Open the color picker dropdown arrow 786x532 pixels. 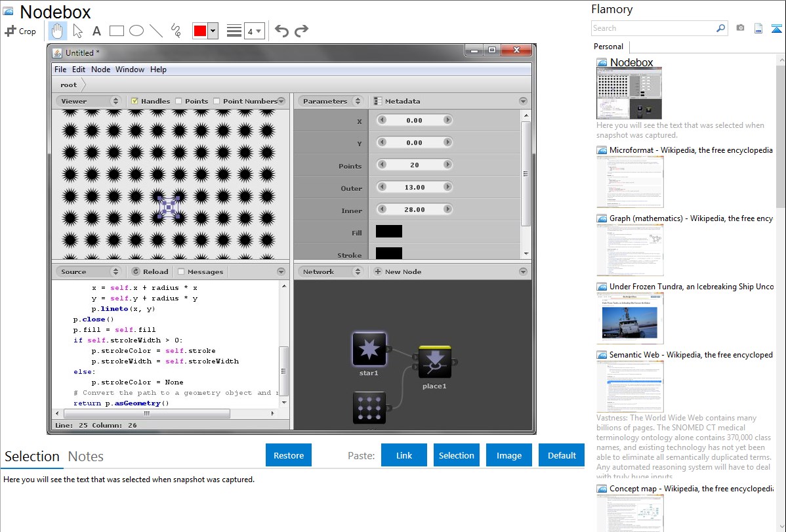[213, 31]
